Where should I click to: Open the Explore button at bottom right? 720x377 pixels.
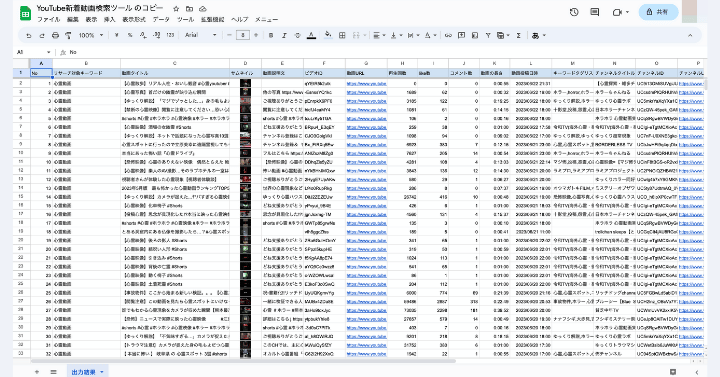coord(673,372)
